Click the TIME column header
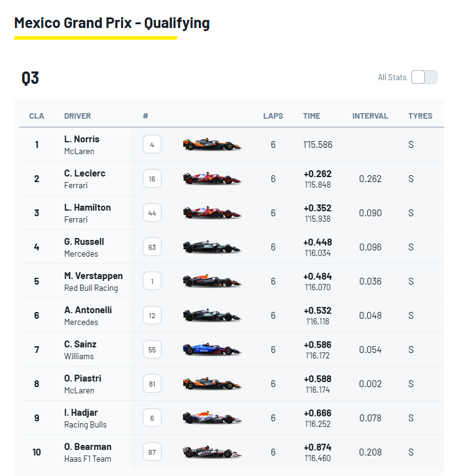Viewport: 451px width, 476px height. pos(312,116)
